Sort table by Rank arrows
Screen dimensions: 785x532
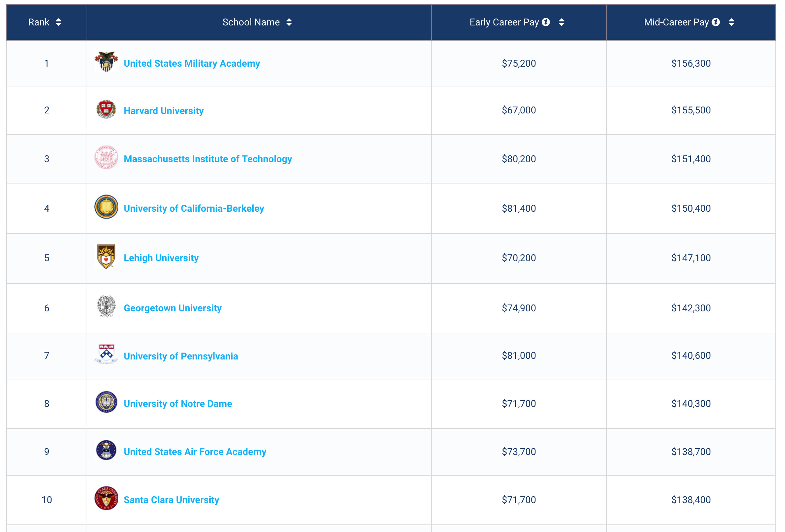58,22
